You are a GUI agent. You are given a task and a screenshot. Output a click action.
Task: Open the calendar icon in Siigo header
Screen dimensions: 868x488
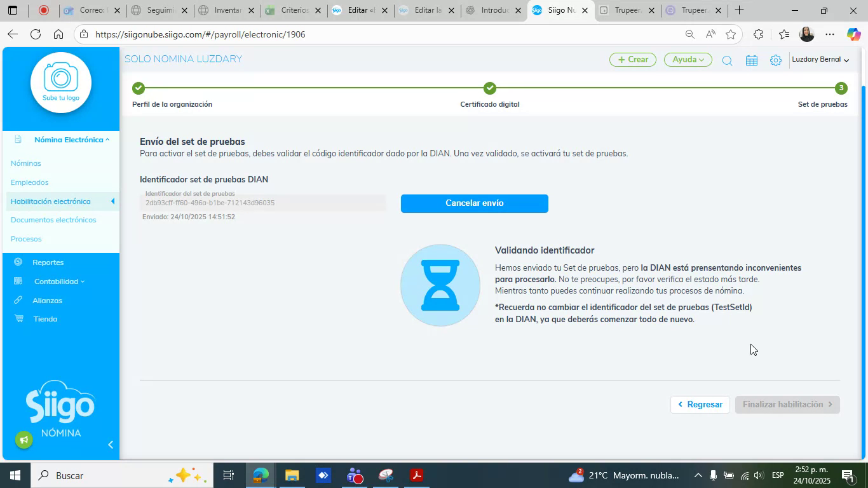pos(751,60)
